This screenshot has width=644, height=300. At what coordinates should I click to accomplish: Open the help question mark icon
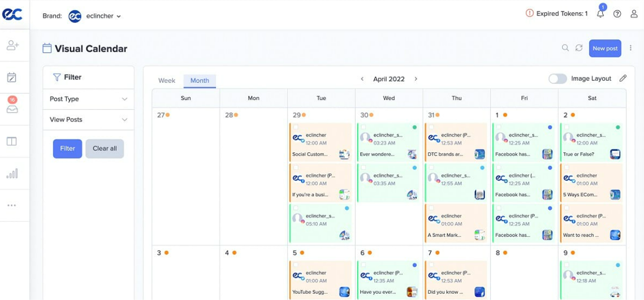(617, 14)
